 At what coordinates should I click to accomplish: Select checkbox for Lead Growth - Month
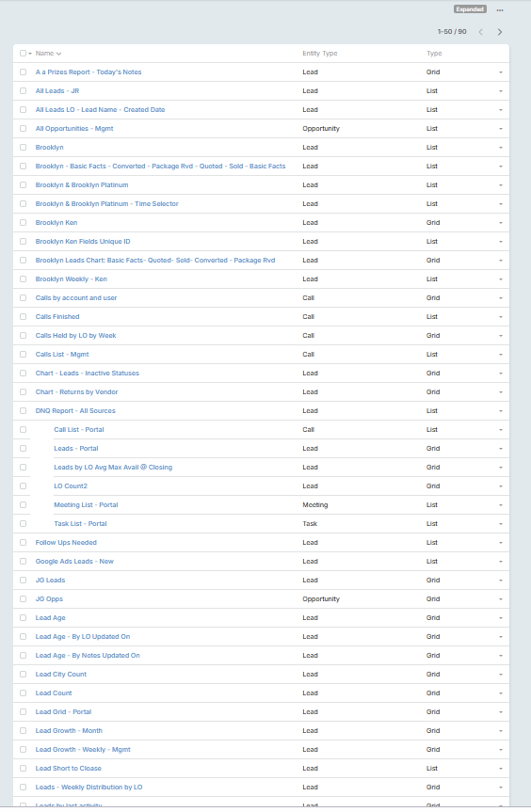click(23, 731)
